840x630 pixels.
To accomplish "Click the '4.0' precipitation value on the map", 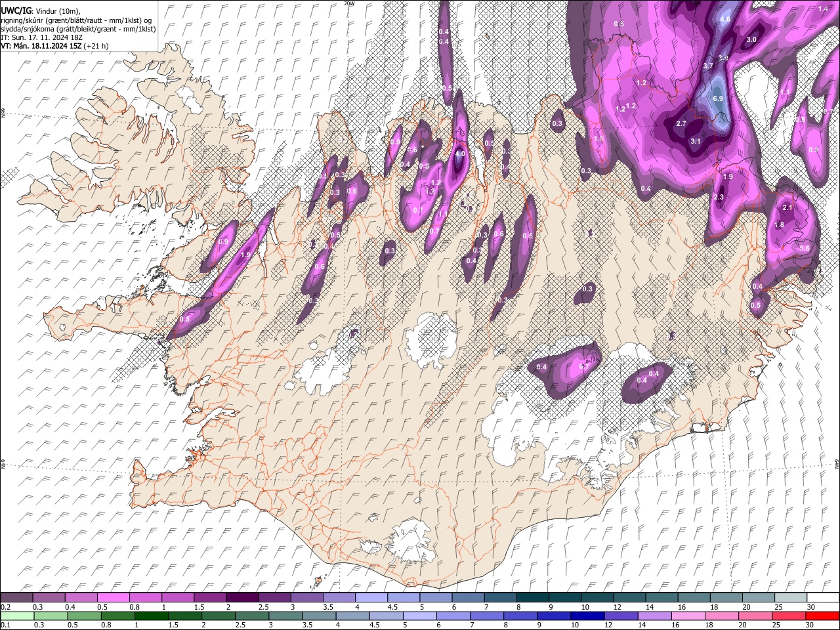I will tap(459, 154).
